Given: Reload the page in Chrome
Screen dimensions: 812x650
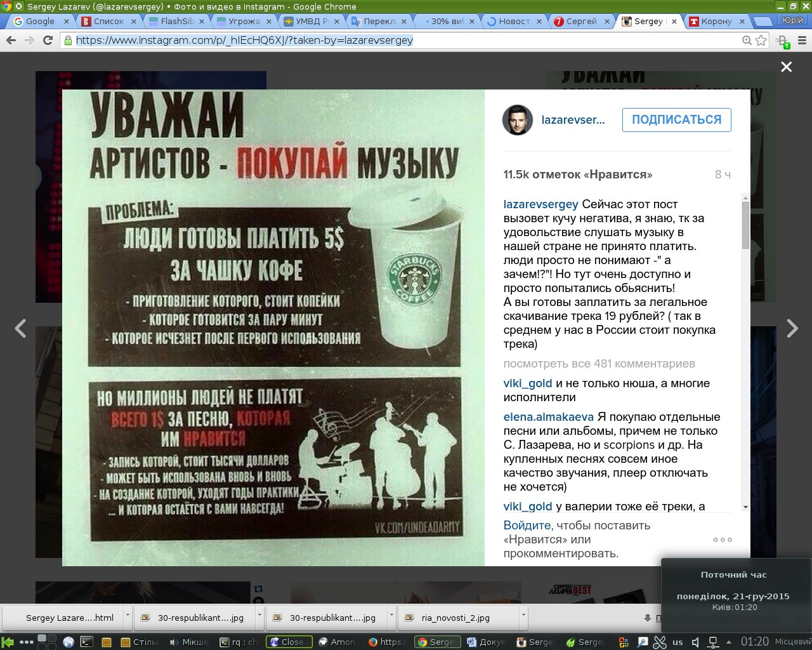Looking at the screenshot, I should (48, 41).
